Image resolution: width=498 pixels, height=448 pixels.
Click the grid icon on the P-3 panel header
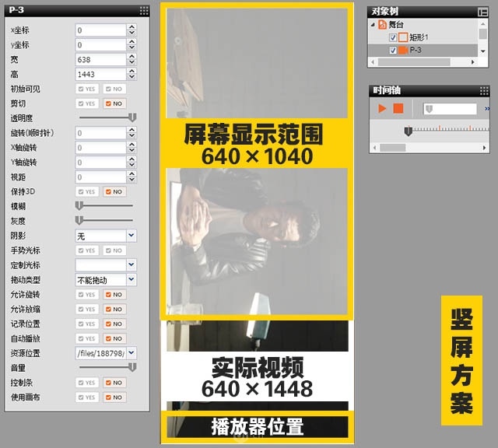(144, 10)
